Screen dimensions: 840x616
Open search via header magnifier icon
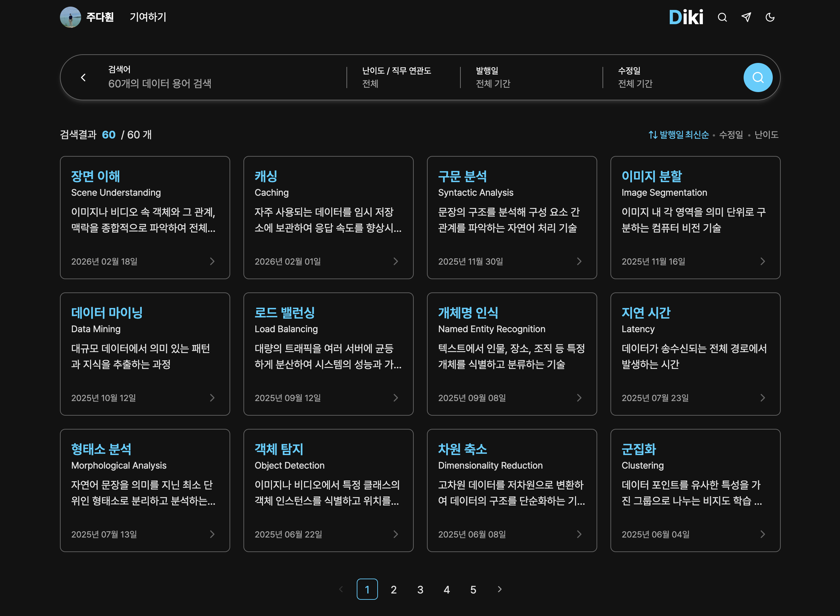[722, 17]
